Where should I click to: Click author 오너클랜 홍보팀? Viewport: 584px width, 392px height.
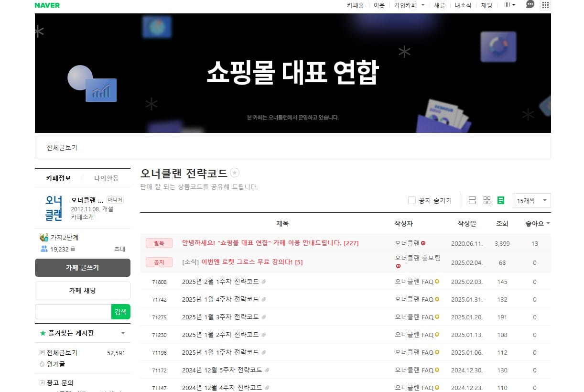(418, 258)
